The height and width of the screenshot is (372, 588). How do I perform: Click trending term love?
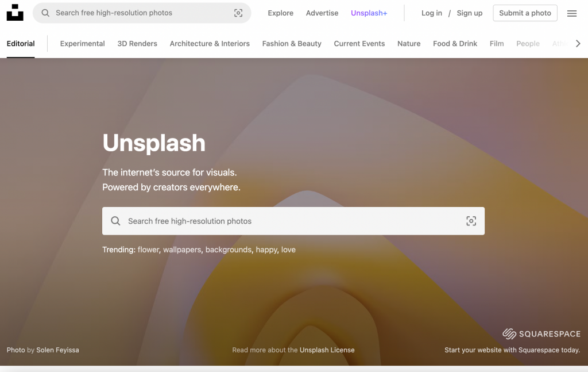pos(288,250)
